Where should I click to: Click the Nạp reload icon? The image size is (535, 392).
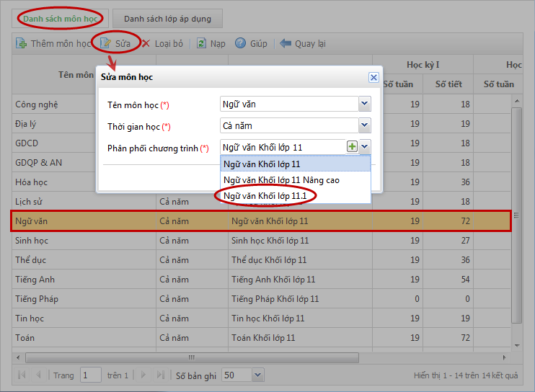(x=201, y=43)
